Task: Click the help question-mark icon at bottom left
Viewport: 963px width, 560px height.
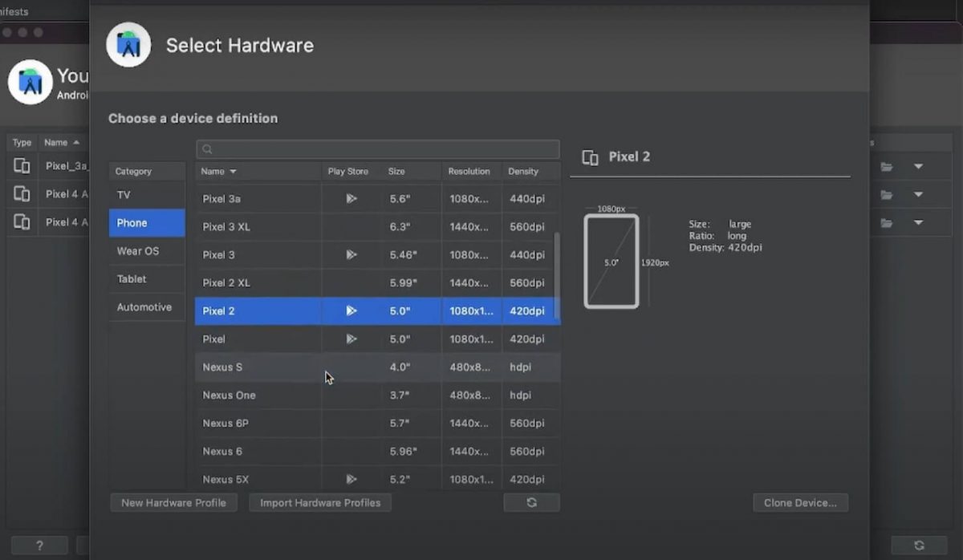Action: 39,545
